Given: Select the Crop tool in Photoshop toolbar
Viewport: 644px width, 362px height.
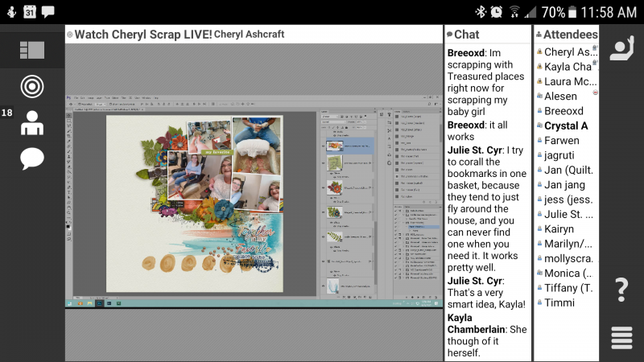Looking at the screenshot, I should (68, 136).
